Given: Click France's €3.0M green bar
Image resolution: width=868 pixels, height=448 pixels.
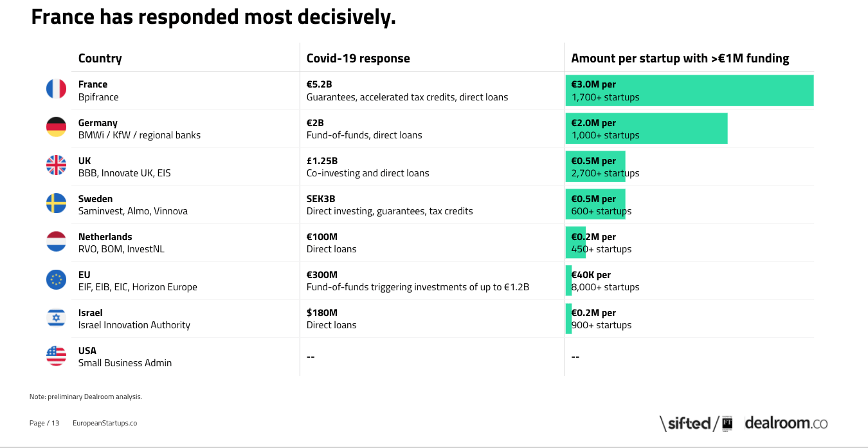Looking at the screenshot, I should [690, 90].
